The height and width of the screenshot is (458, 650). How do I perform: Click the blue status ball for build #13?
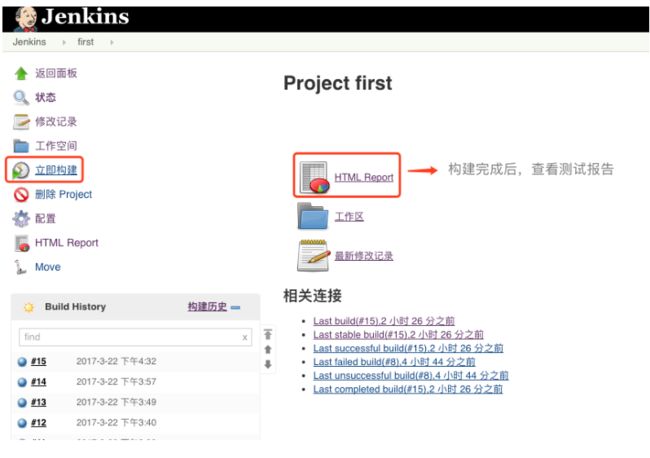pyautogui.click(x=22, y=402)
